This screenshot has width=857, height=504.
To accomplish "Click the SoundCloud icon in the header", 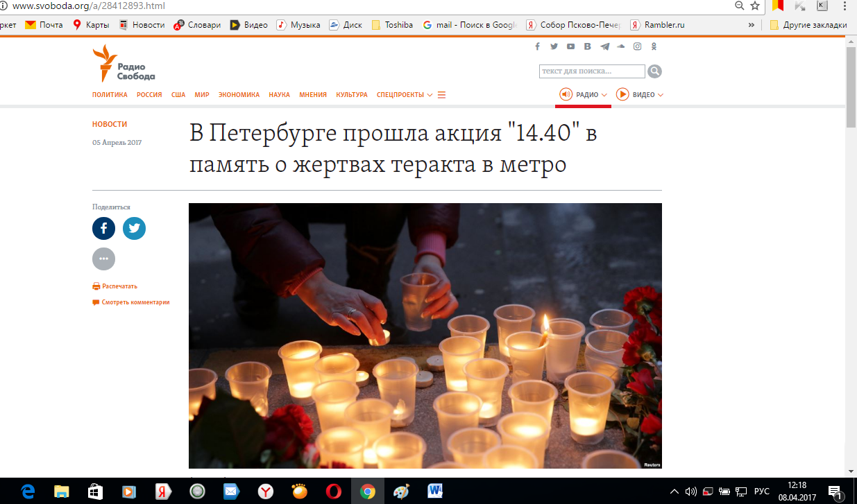I will pos(620,46).
